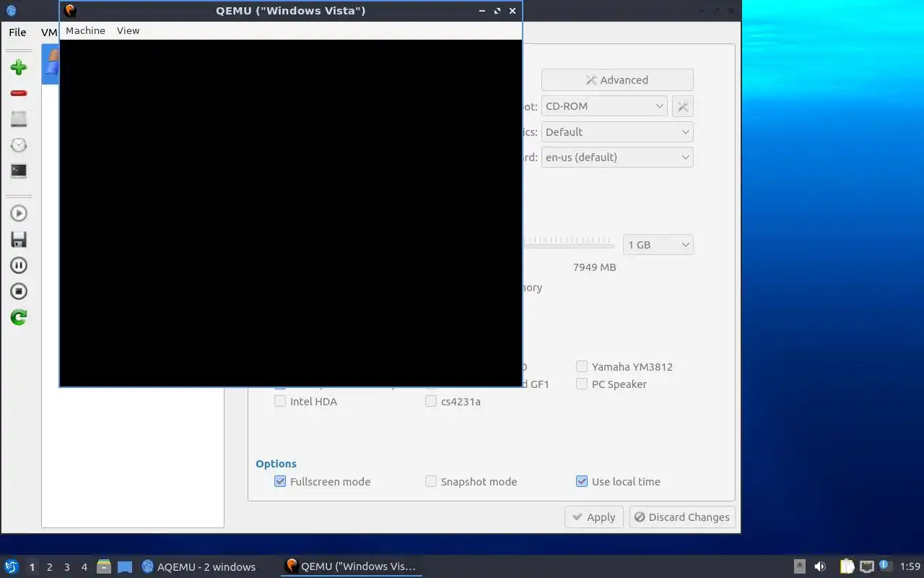The image size is (924, 578).
Task: Click the black QEMU virtual machine display
Action: pos(290,213)
